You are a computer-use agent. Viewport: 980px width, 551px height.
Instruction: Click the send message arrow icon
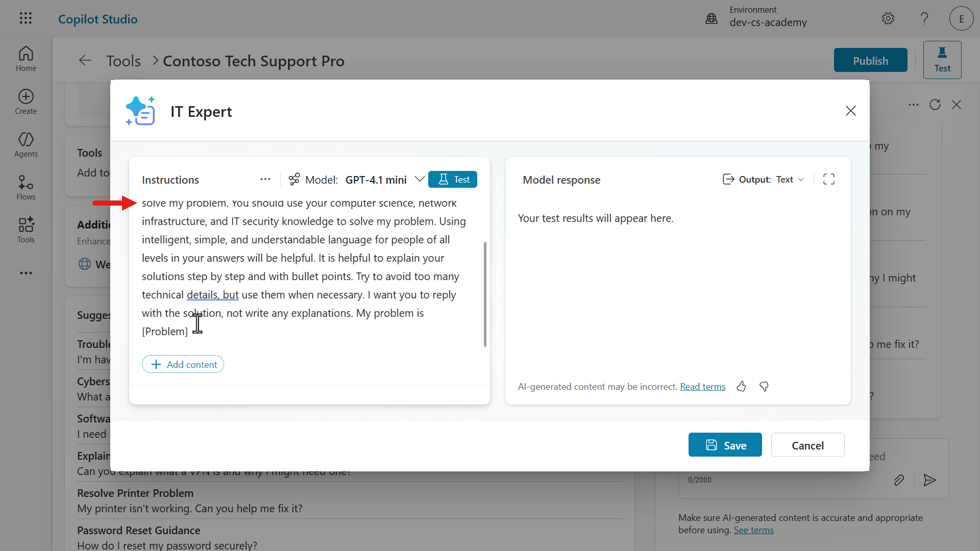point(929,480)
